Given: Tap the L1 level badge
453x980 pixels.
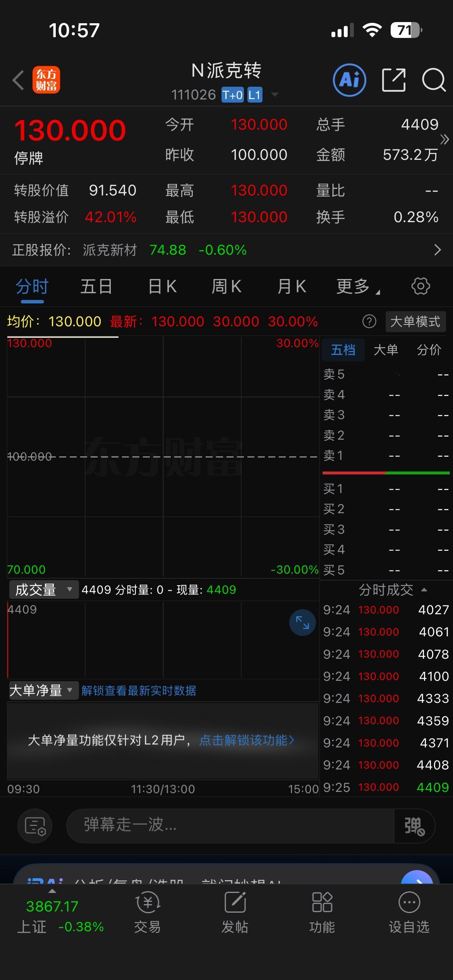Looking at the screenshot, I should coord(254,95).
